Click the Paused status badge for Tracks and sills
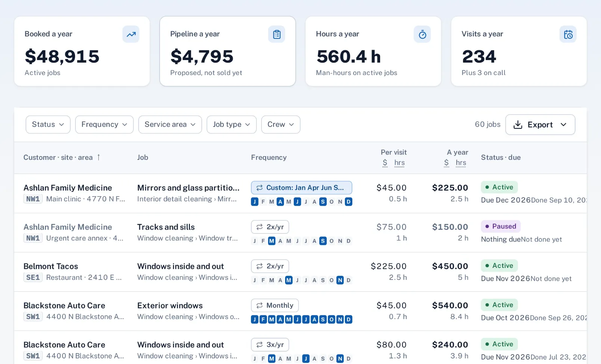 point(501,226)
